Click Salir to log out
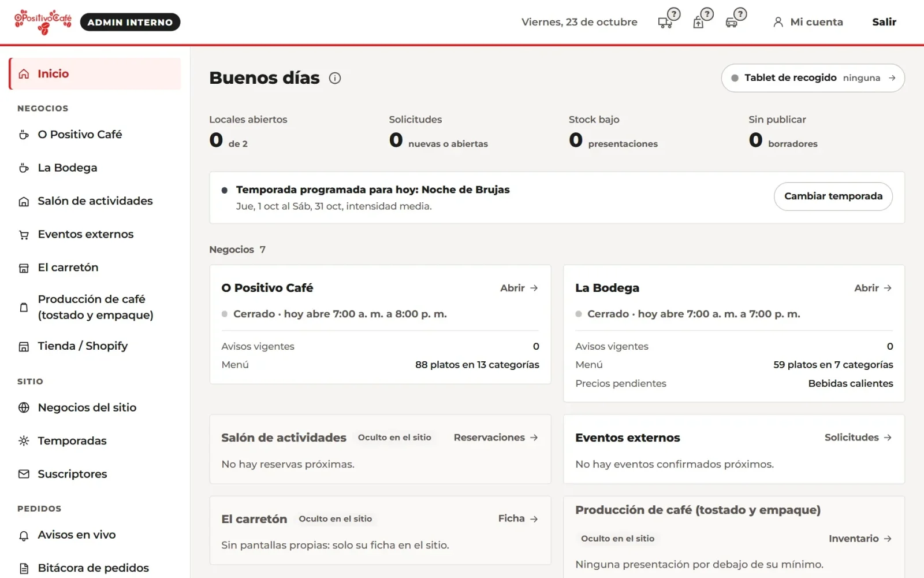The height and width of the screenshot is (578, 924). click(884, 22)
